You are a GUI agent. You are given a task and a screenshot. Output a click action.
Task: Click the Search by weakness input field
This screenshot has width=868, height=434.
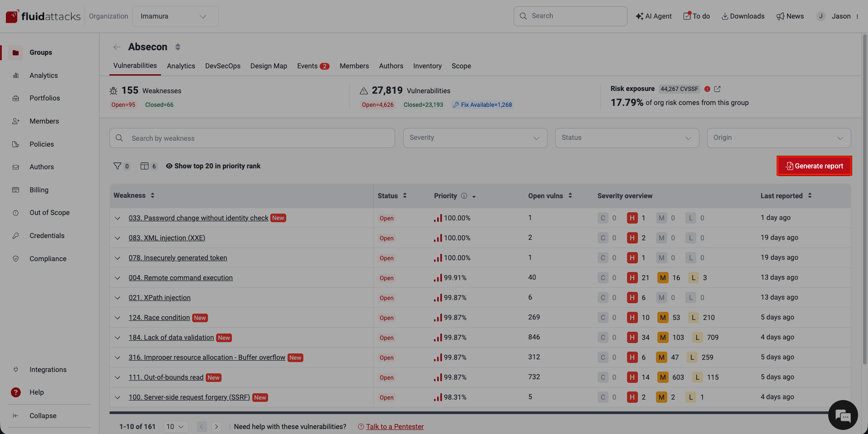tap(252, 138)
